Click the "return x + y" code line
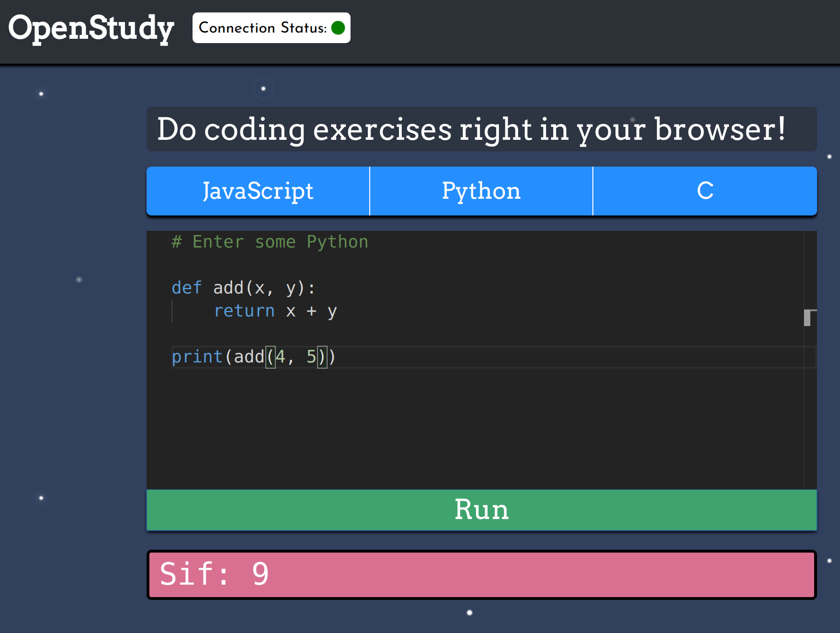Viewport: 840px width, 633px height. tap(275, 311)
